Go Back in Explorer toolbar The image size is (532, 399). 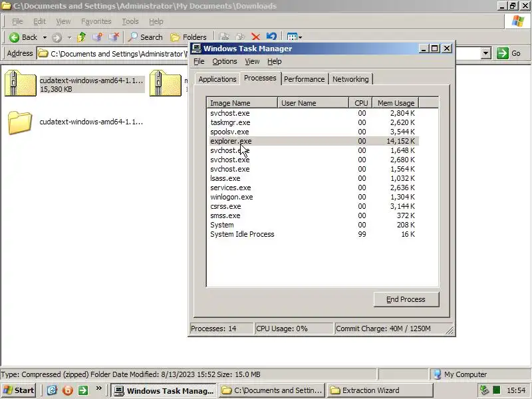click(x=23, y=37)
